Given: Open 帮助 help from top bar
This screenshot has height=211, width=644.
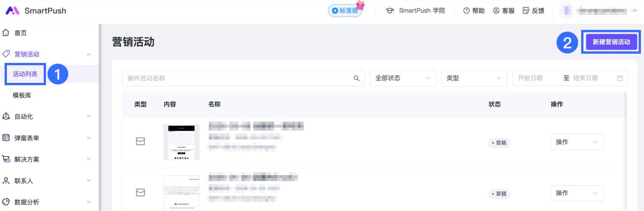Looking at the screenshot, I should pyautogui.click(x=474, y=11).
